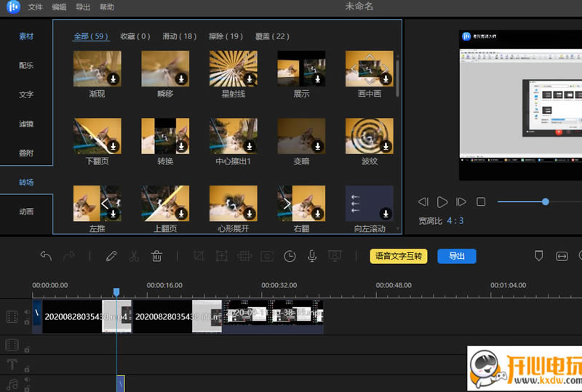Click the yellow 语音文字互转 button
582x392 pixels.
(x=399, y=256)
